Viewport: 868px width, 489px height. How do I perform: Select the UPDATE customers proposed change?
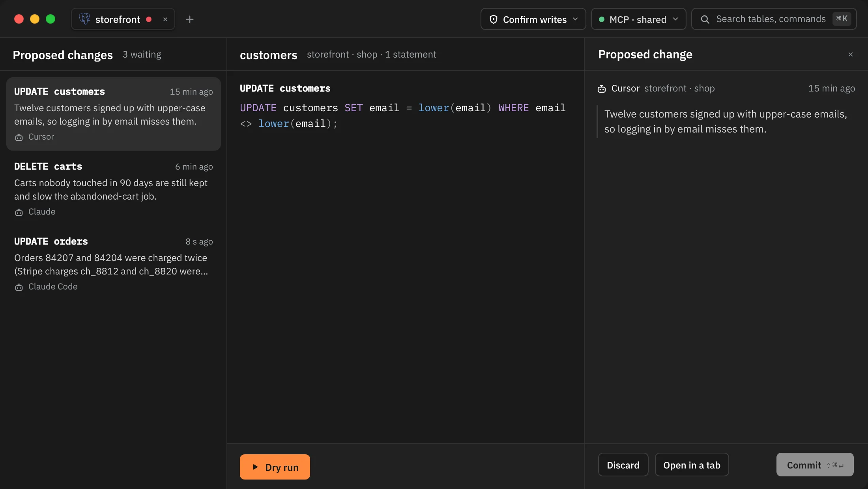tap(114, 114)
